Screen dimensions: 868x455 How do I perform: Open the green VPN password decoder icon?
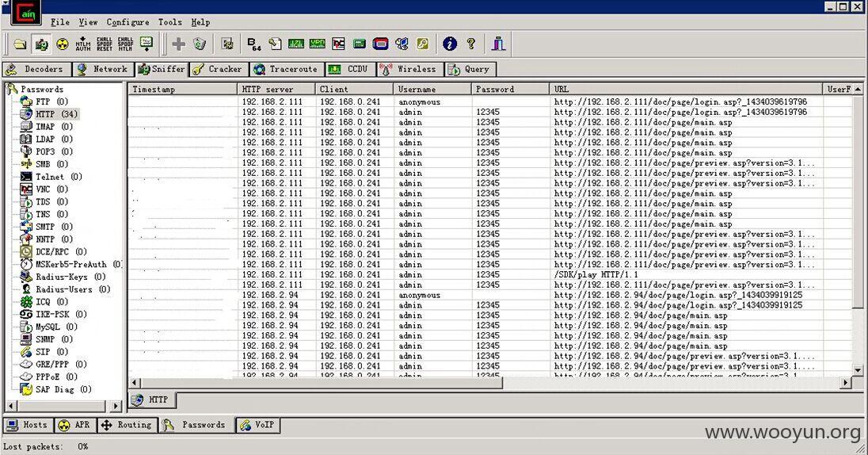(318, 44)
